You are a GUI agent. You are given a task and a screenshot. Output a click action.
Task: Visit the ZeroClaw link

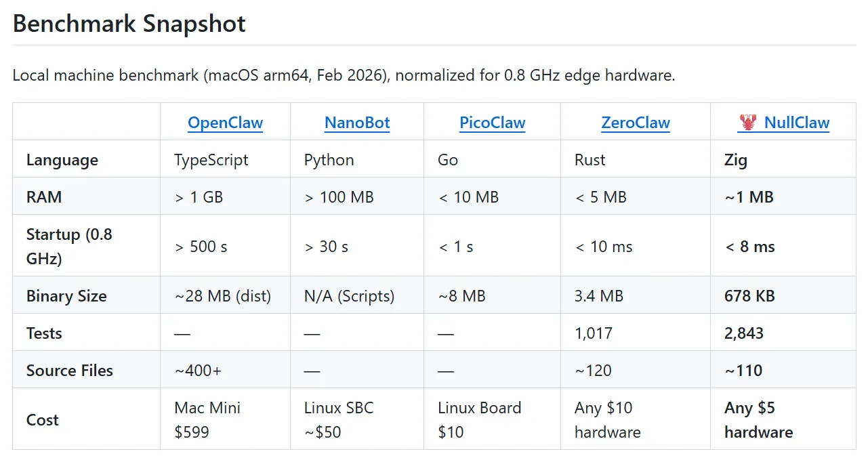635,123
